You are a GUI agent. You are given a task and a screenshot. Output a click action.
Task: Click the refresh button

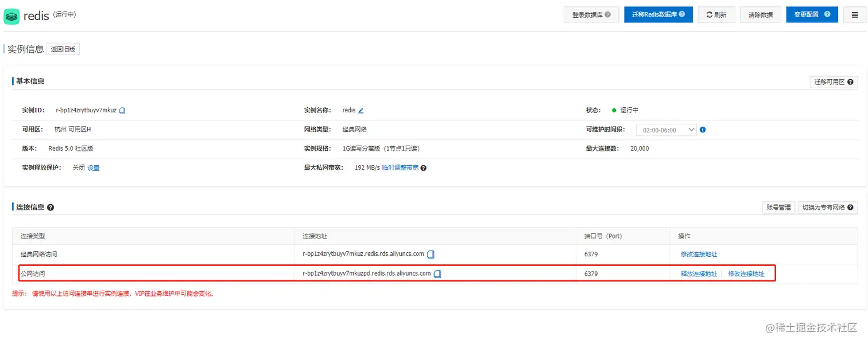[716, 15]
